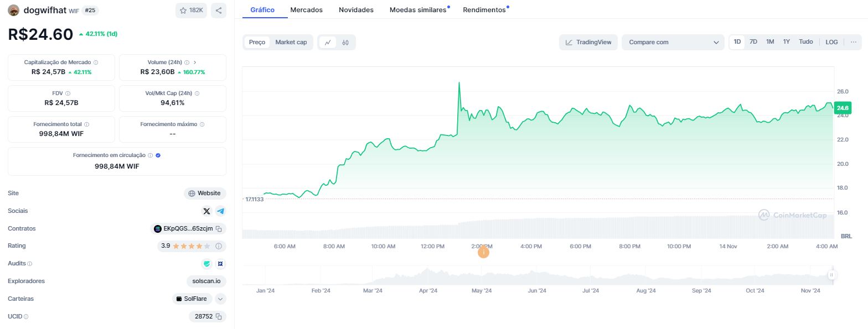868x329 pixels.
Task: Open the solscan.io explorer link
Action: (206, 281)
